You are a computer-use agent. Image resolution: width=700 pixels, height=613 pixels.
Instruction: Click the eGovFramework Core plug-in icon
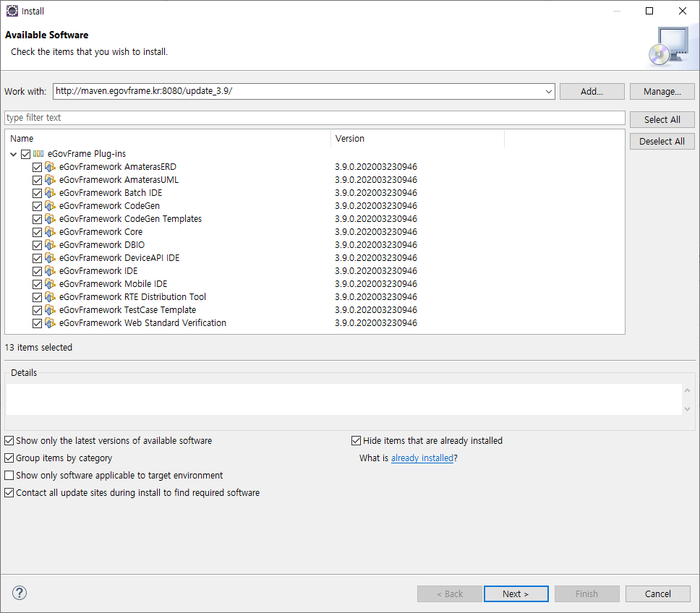click(50, 232)
